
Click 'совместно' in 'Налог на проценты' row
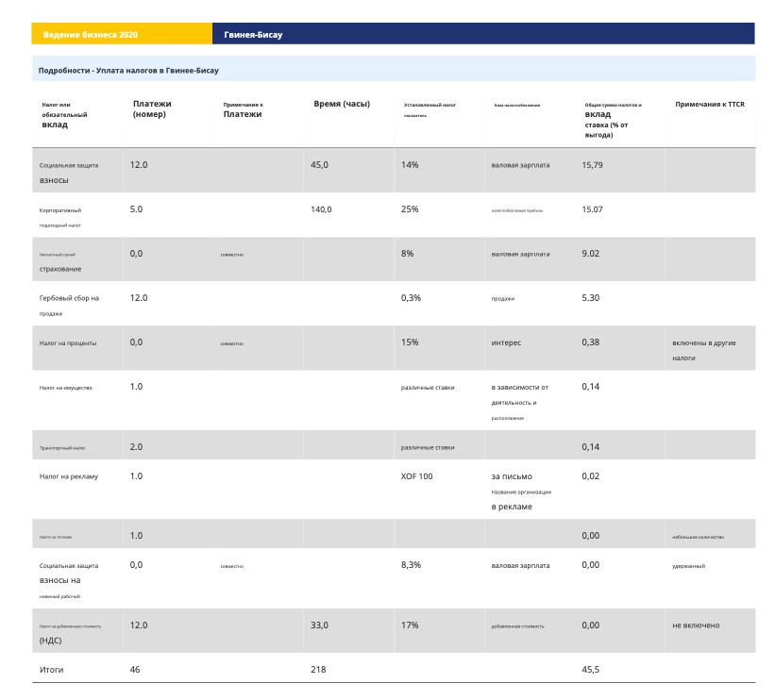coord(232,343)
